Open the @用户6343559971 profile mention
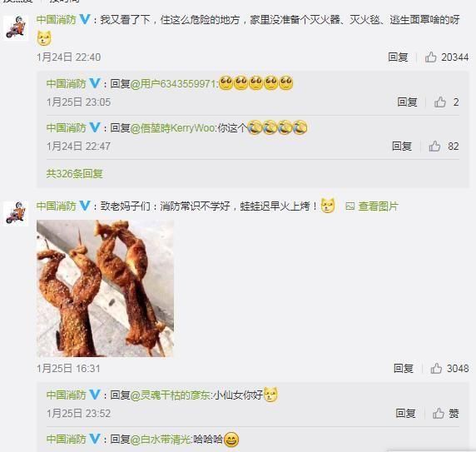 [174, 83]
